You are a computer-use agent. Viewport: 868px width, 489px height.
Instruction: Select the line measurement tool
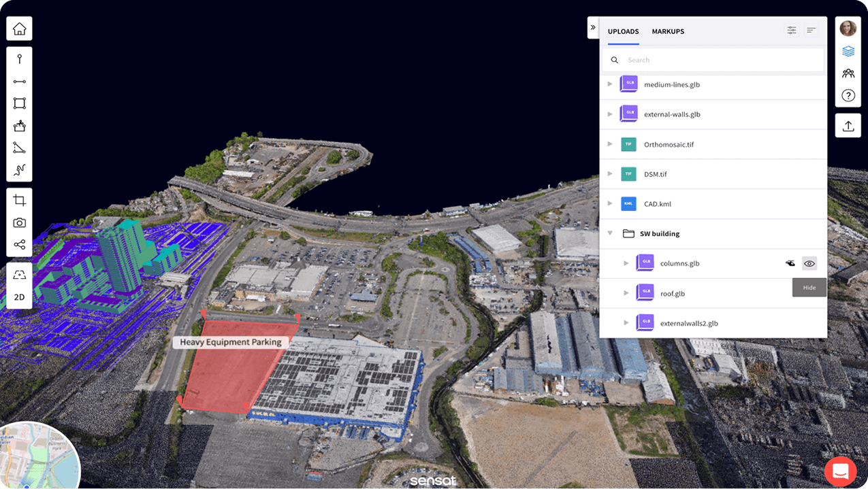coord(19,82)
